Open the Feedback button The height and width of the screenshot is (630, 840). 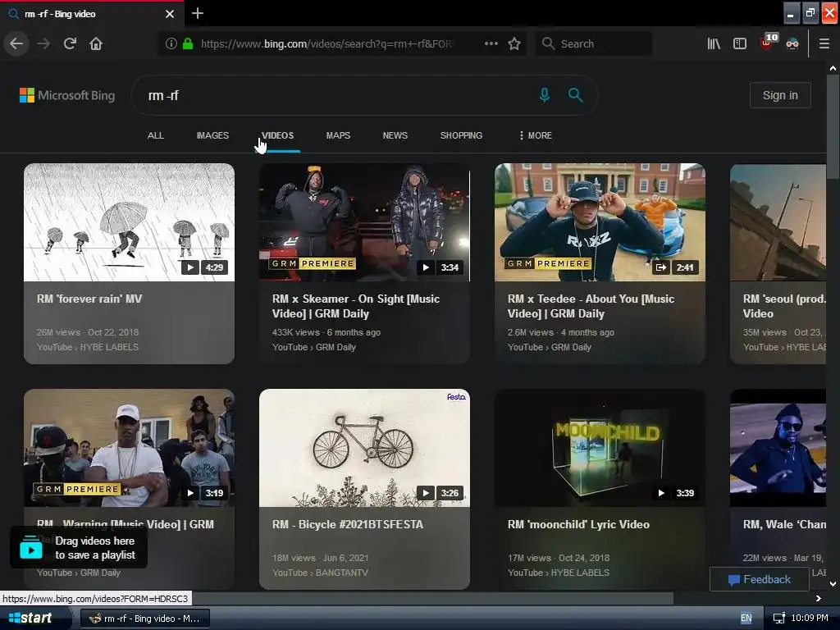759,579
